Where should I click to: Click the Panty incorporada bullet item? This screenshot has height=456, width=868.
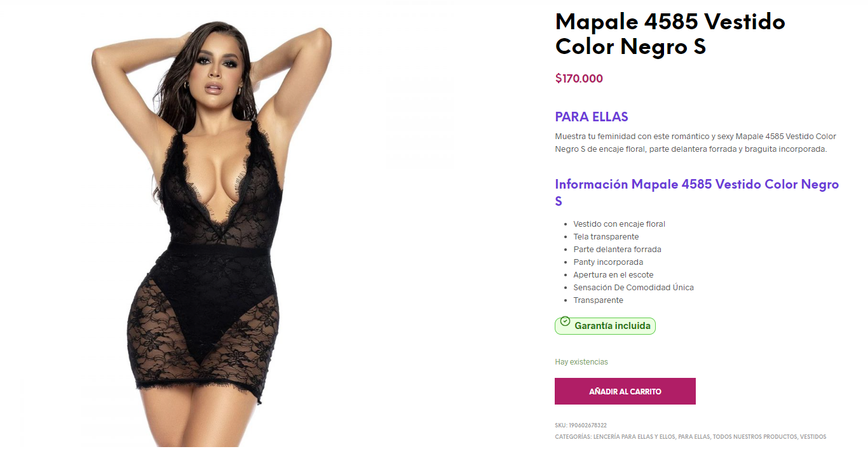click(608, 262)
